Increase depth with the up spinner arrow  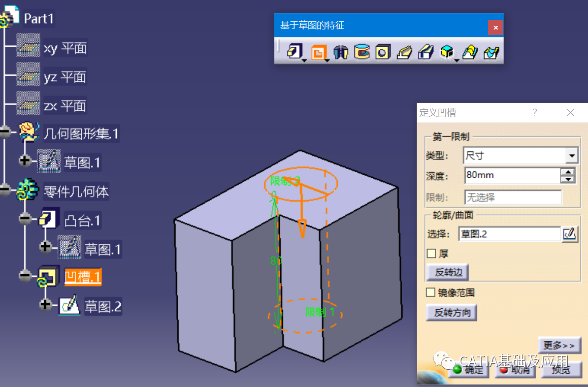(568, 172)
